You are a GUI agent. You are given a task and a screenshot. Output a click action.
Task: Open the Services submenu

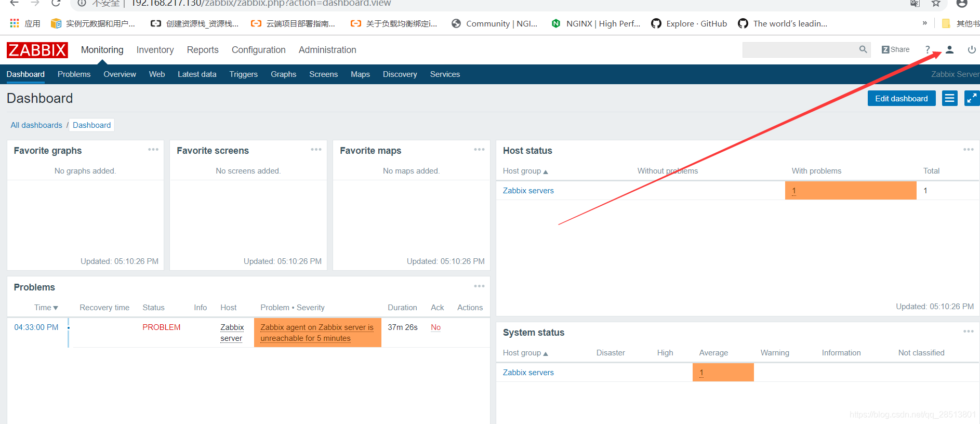445,74
